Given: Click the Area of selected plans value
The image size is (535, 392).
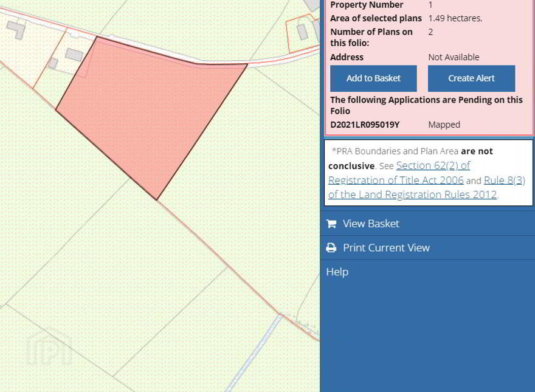Looking at the screenshot, I should [x=455, y=18].
